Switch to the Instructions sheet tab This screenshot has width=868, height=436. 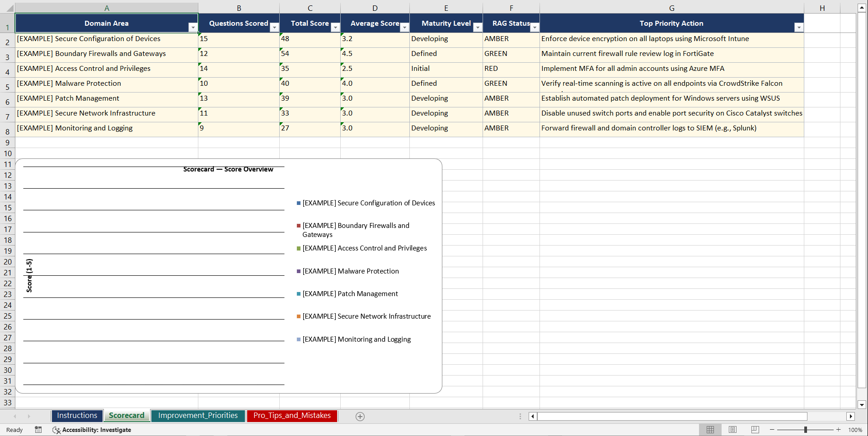point(77,415)
